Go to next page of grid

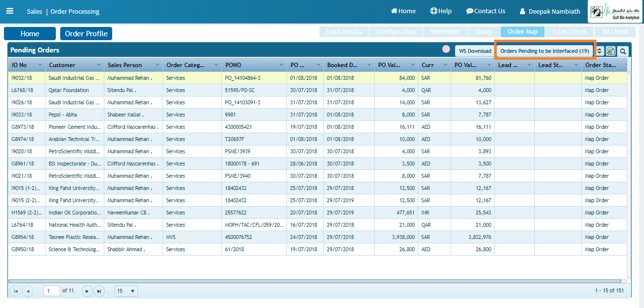[87, 291]
